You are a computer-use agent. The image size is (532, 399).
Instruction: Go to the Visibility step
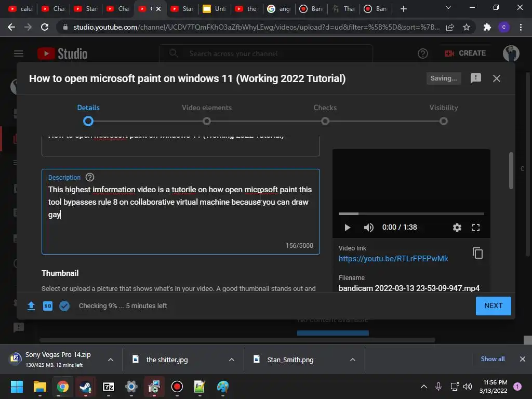[x=444, y=114]
